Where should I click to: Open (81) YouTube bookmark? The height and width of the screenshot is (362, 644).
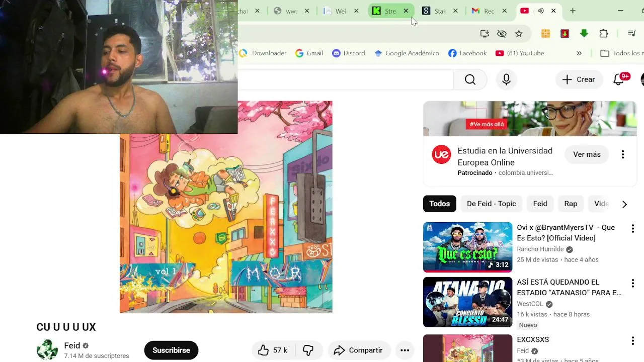[x=520, y=53]
